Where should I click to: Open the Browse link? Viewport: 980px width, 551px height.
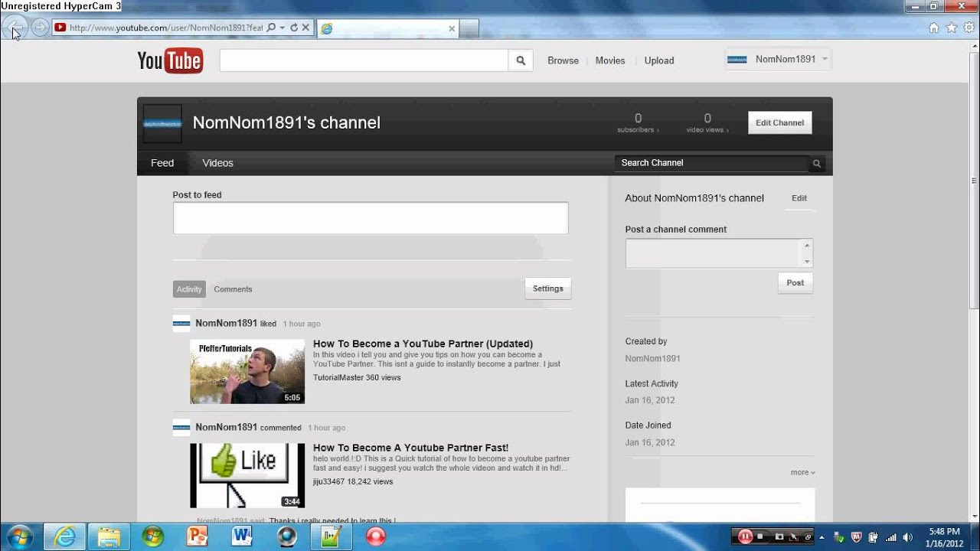coord(563,60)
